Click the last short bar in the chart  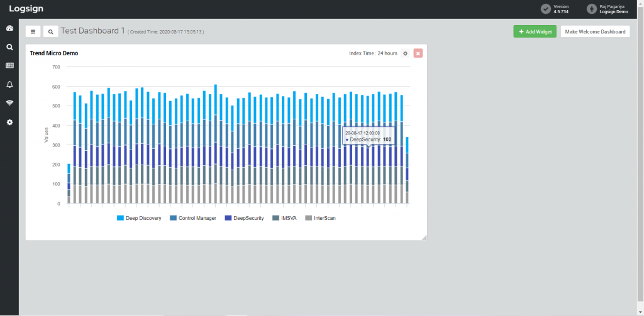pyautogui.click(x=407, y=170)
